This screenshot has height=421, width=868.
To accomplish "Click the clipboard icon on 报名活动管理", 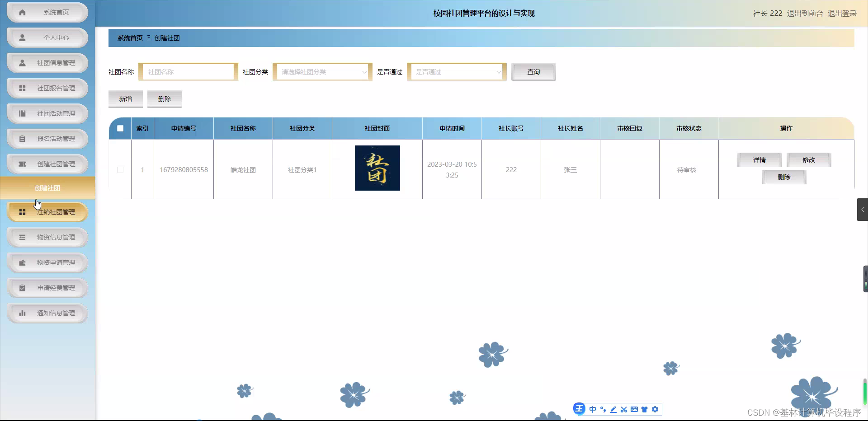I will (22, 139).
